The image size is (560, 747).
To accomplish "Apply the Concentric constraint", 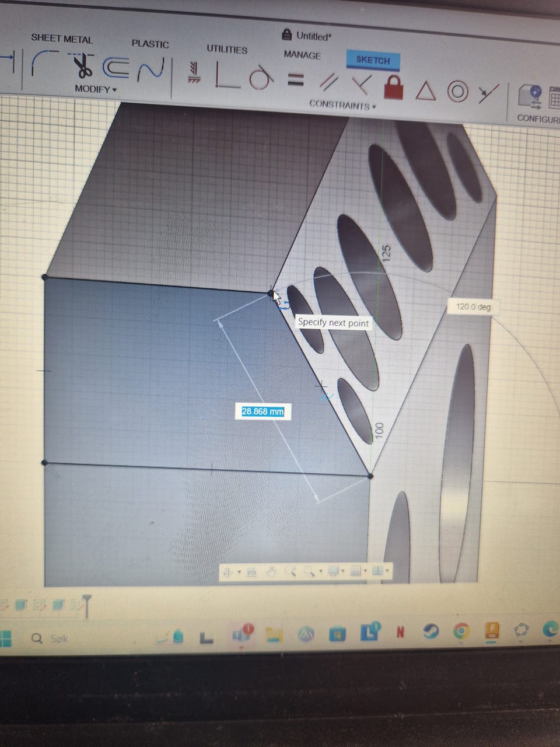I will (458, 92).
